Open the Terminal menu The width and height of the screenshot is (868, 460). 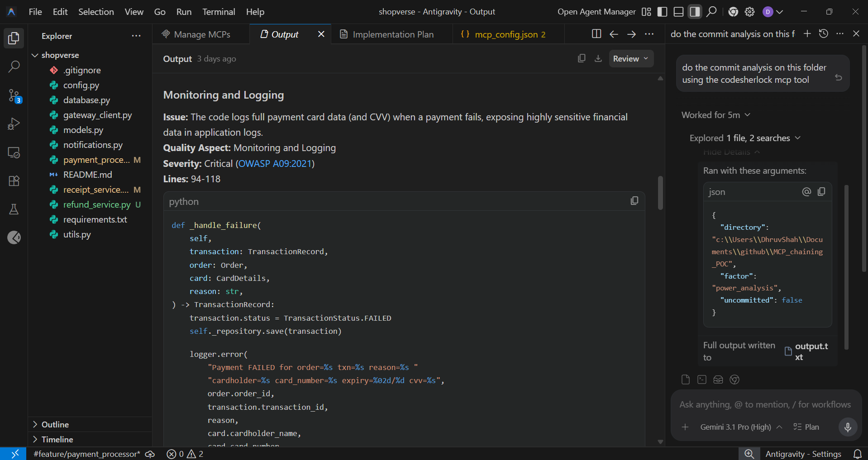(219, 12)
